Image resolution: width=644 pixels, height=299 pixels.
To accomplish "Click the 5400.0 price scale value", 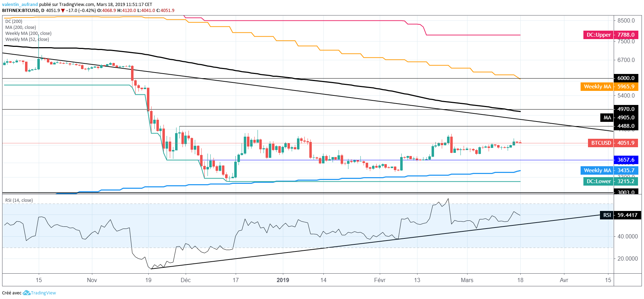I will (x=626, y=96).
